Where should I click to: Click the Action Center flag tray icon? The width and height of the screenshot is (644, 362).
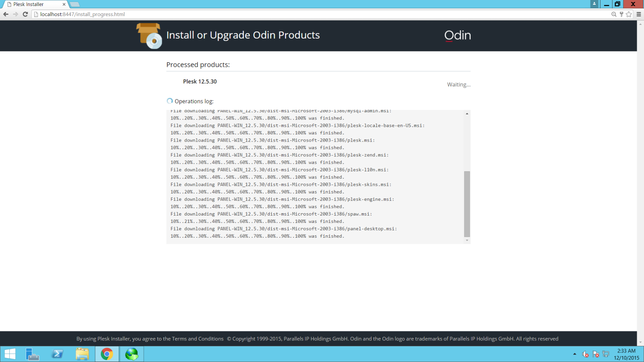pyautogui.click(x=596, y=354)
